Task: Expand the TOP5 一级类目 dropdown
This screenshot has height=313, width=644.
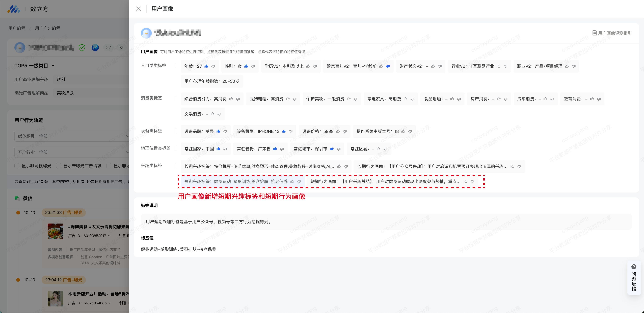Action: (x=53, y=66)
